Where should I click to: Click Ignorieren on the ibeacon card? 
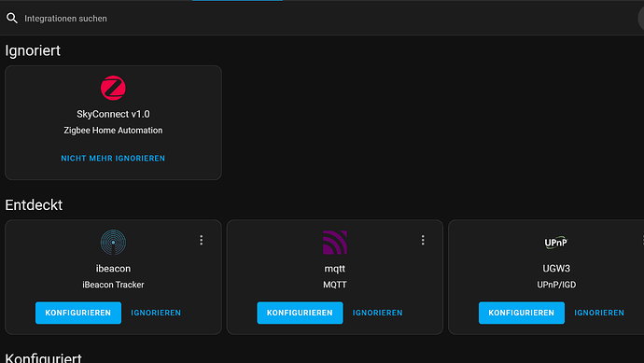pos(156,313)
